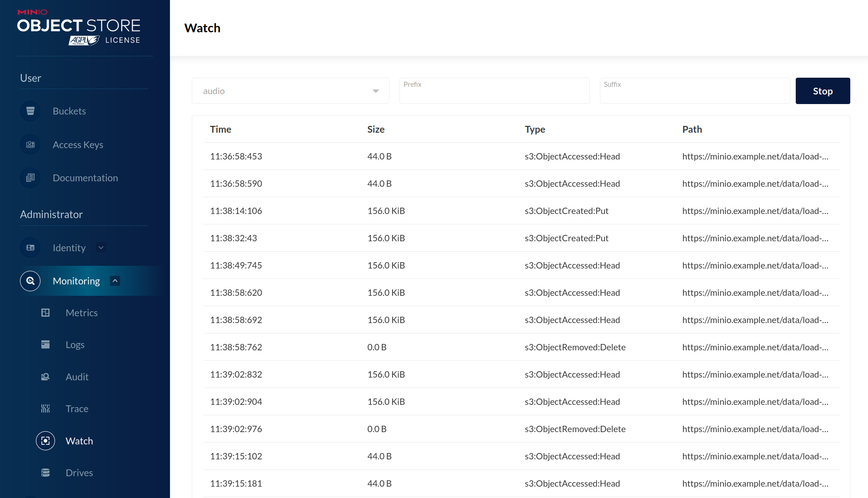Screen dimensions: 868x498
Task: Click the Trace icon
Action: pyautogui.click(x=45, y=408)
